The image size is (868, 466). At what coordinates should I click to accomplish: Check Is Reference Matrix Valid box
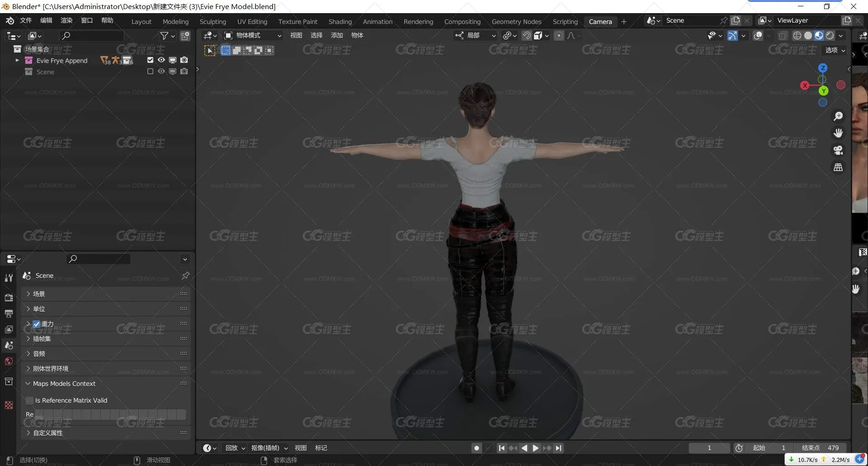[x=30, y=400]
